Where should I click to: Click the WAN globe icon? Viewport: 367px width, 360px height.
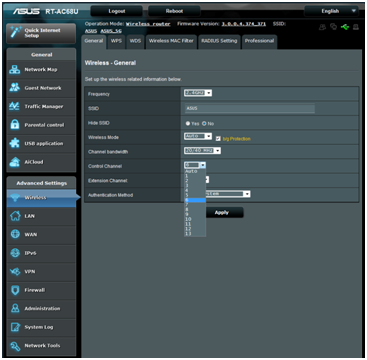pyautogui.click(x=15, y=234)
